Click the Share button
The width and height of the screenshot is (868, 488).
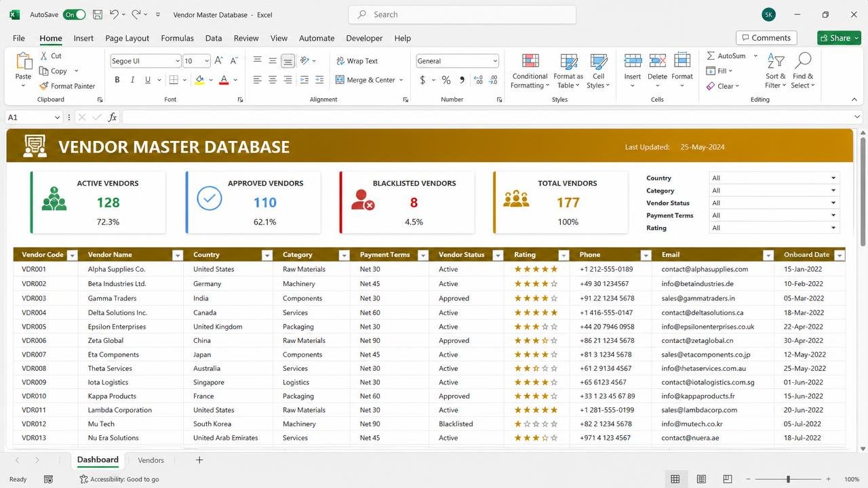(x=839, y=38)
